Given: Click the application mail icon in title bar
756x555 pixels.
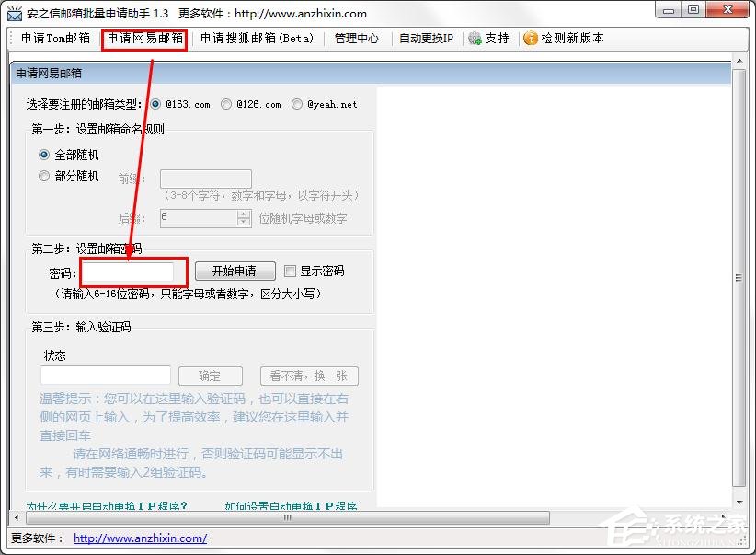Looking at the screenshot, I should [x=15, y=14].
